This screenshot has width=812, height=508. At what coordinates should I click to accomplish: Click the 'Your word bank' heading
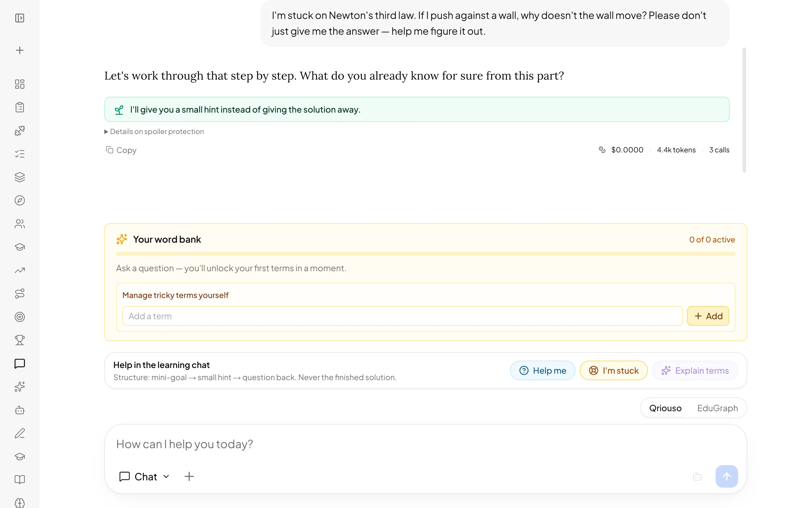[x=167, y=239]
